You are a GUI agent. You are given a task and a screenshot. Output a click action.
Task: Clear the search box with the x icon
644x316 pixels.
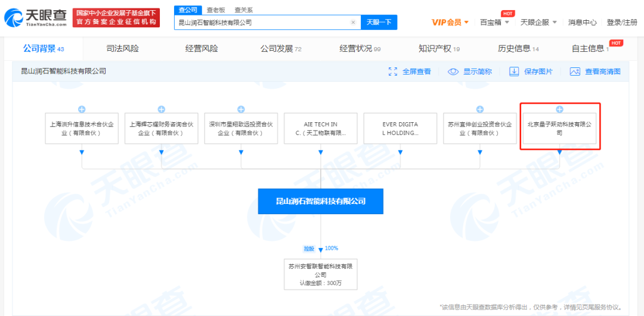click(x=353, y=23)
